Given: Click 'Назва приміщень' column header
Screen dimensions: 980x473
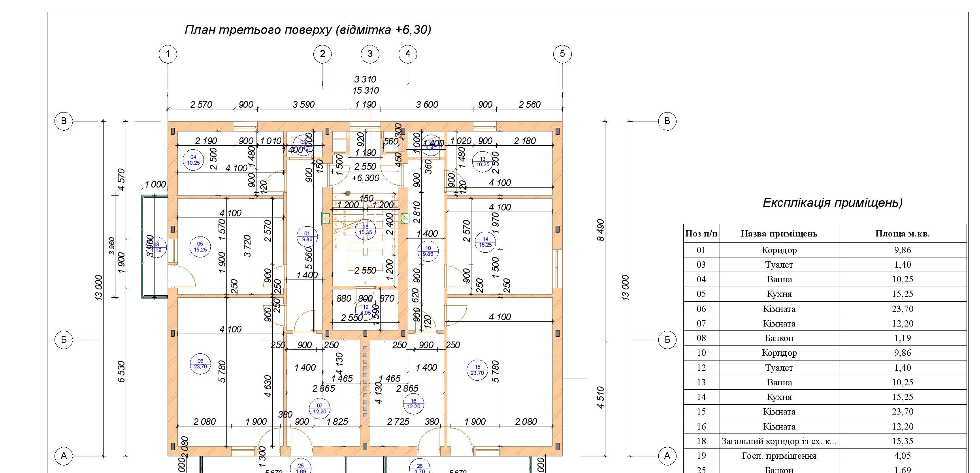Looking at the screenshot, I should (779, 234).
